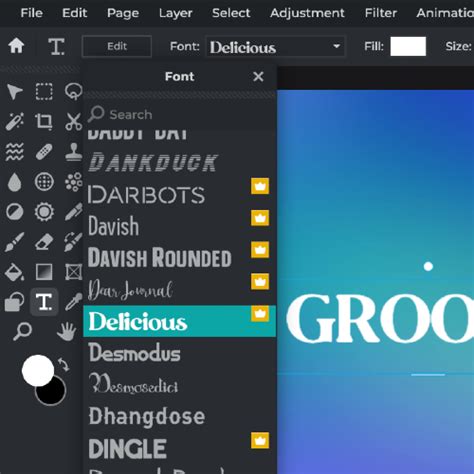Select the Magic Wand tool
Viewport: 474px width, 474px height.
click(x=15, y=121)
